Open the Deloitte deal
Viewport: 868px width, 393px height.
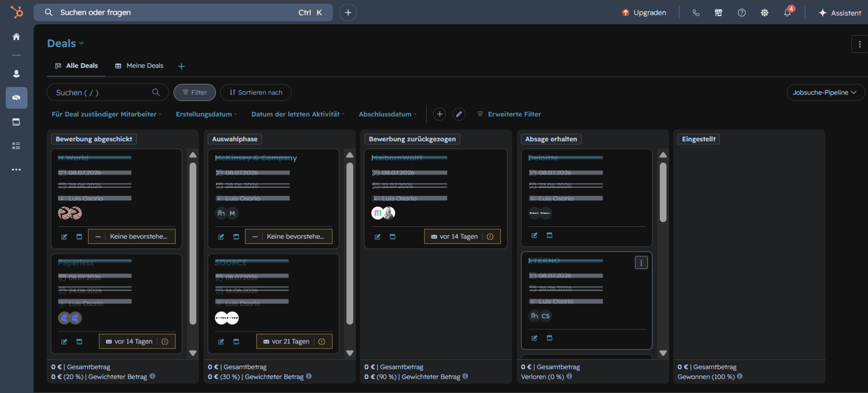(543, 158)
